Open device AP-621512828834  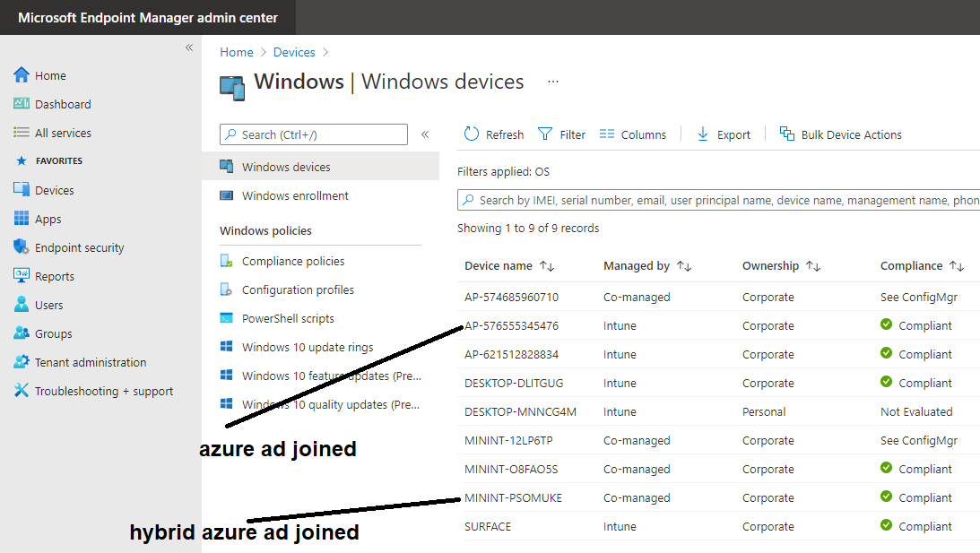coord(511,354)
